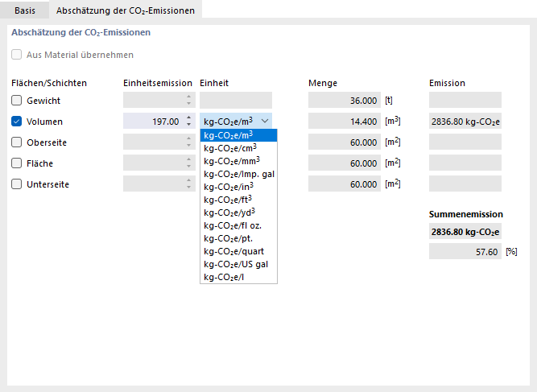Decrease Volumen emission value with down arrow
Image resolution: width=537 pixels, height=392 pixels.
coord(188,125)
